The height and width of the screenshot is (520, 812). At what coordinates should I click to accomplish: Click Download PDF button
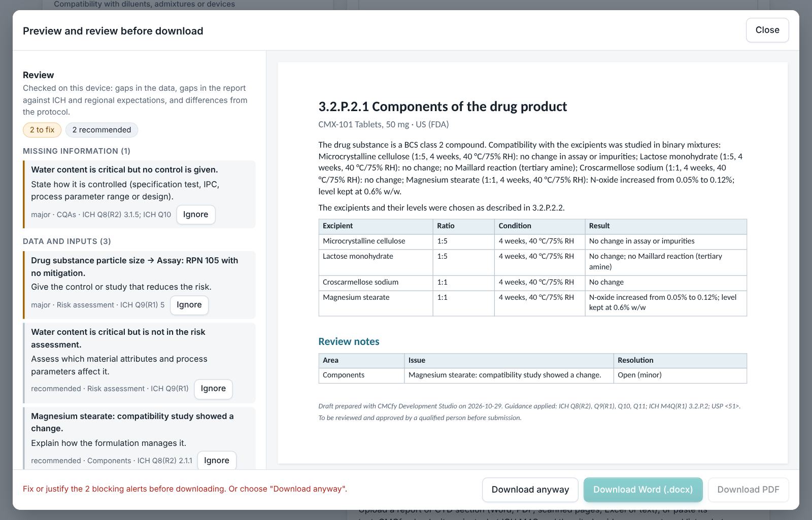748,490
